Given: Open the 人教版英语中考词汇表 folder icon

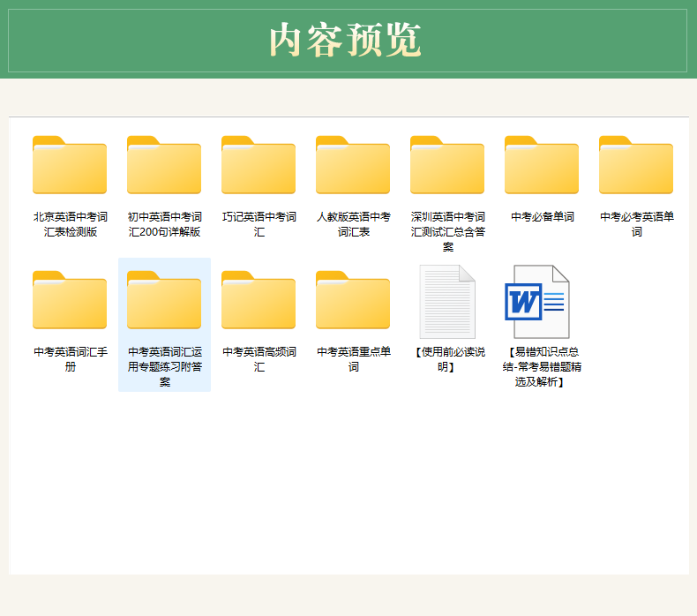Looking at the screenshot, I should [x=353, y=165].
